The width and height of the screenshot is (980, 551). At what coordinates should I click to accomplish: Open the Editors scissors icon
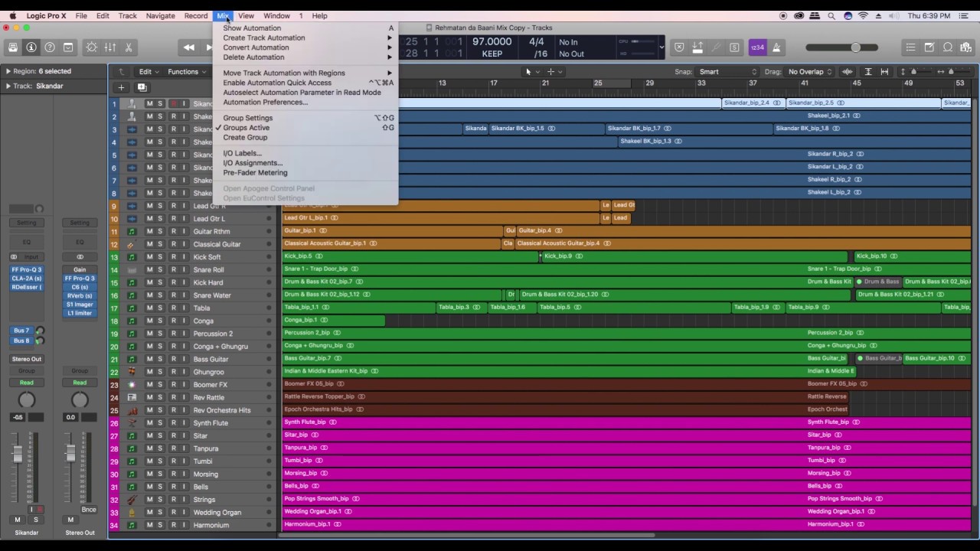(129, 47)
